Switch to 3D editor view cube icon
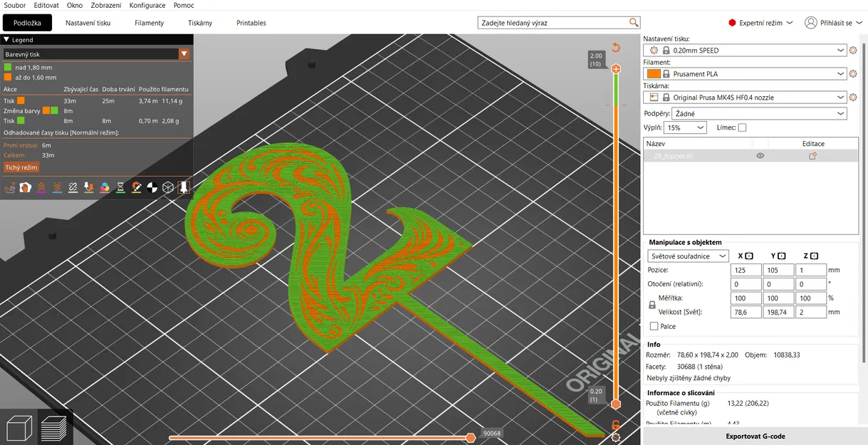This screenshot has height=445, width=868. point(19,427)
